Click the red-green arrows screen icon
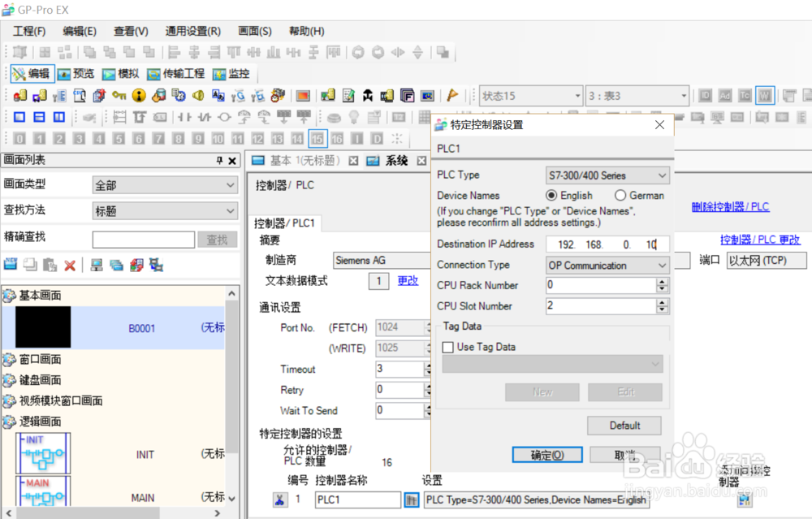 pos(136,266)
